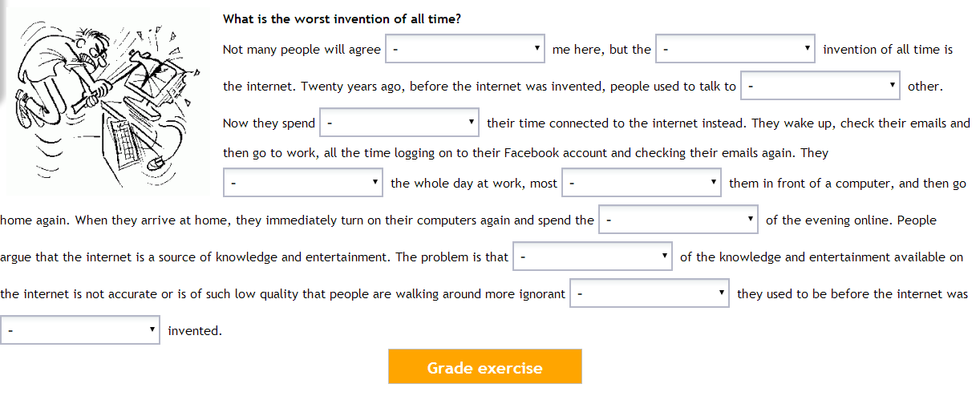Click the arrow of the dropdown before "they used to be"

(x=722, y=293)
